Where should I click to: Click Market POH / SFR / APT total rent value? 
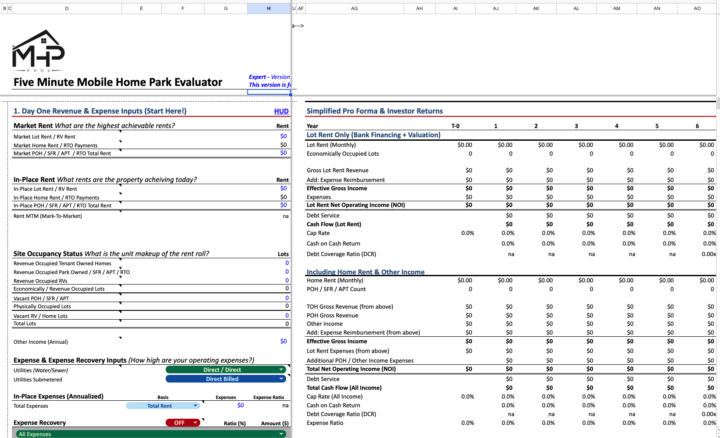click(x=283, y=153)
